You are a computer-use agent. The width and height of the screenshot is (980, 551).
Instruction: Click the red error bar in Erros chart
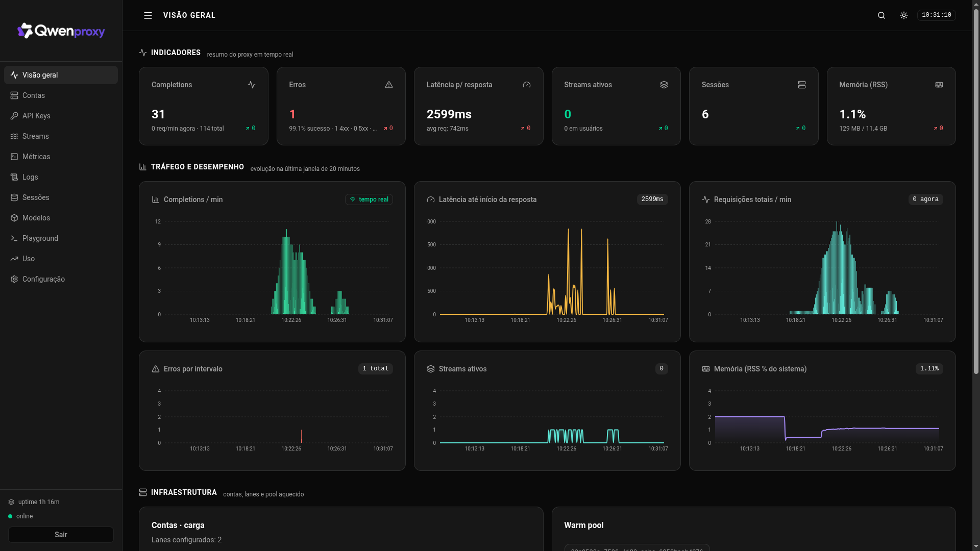point(301,436)
